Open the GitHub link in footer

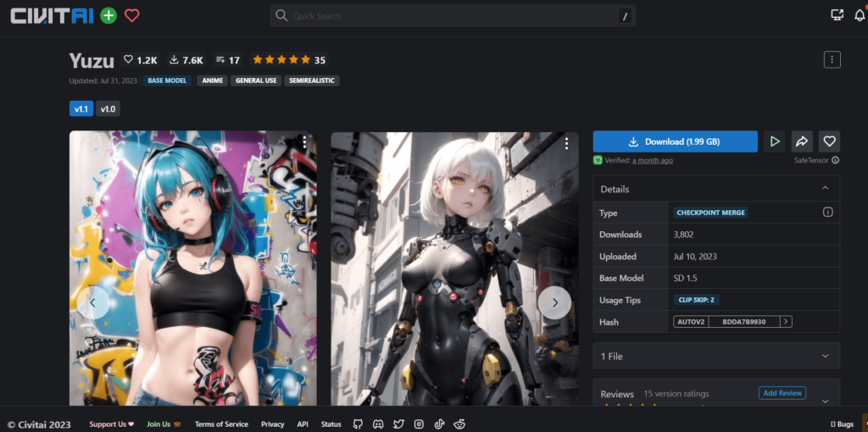(358, 424)
